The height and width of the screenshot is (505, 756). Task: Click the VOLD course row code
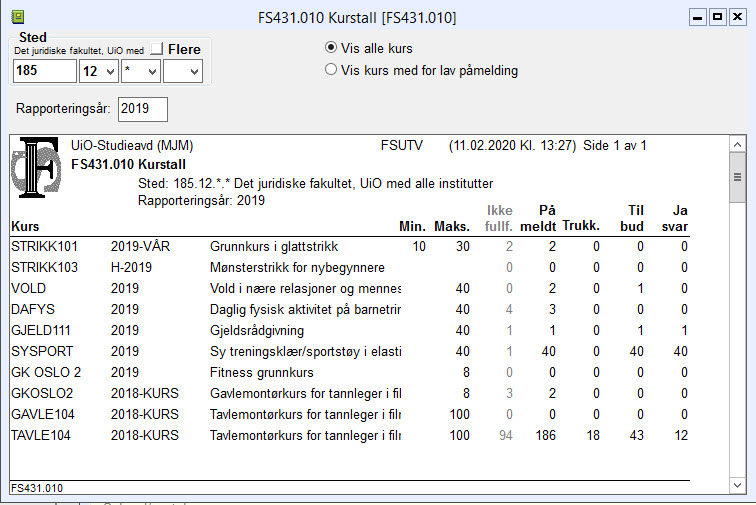click(28, 288)
